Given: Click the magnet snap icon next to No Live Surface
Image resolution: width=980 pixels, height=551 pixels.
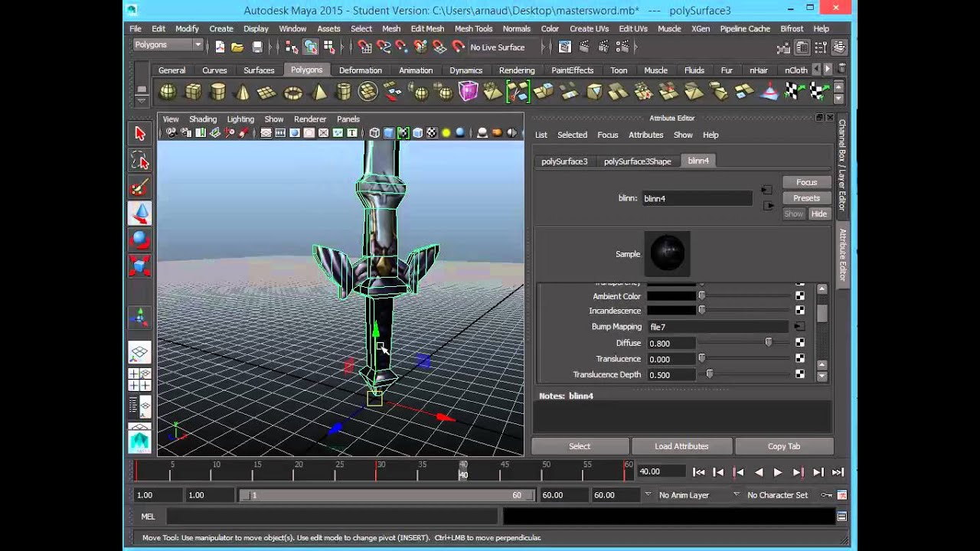Looking at the screenshot, I should (x=459, y=47).
